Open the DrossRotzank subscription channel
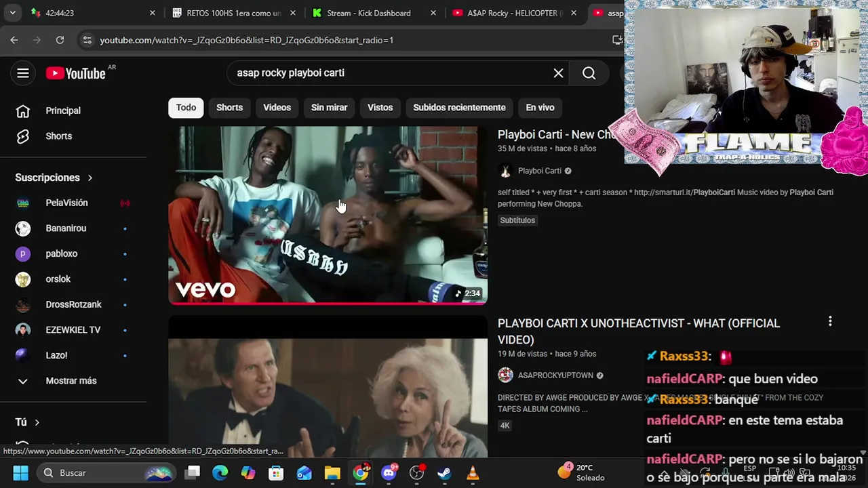The width and height of the screenshot is (868, 488). (x=73, y=304)
